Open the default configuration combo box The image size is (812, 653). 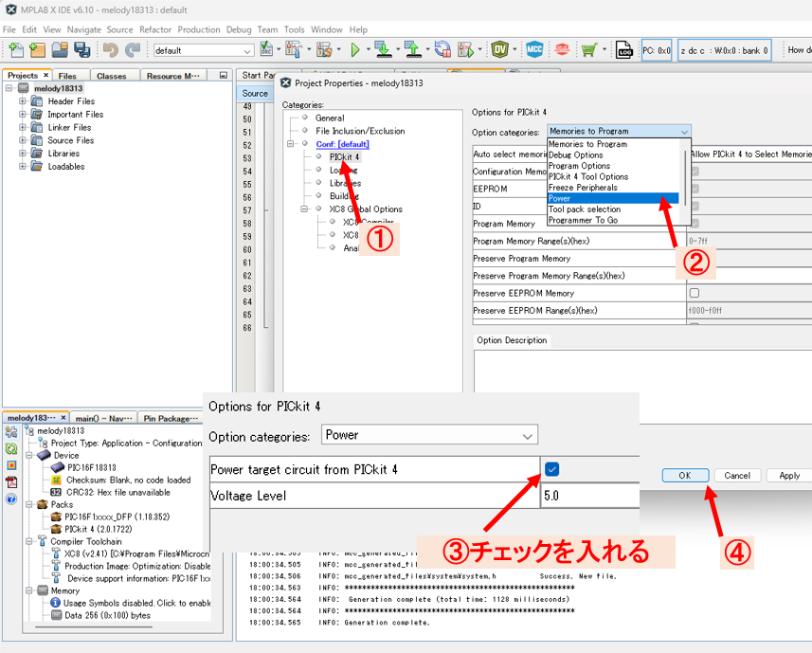coord(203,50)
